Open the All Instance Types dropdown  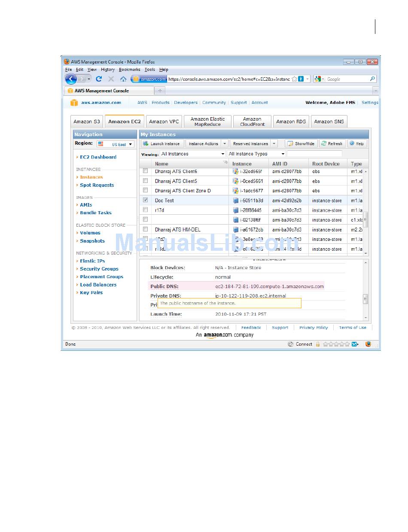[256, 154]
